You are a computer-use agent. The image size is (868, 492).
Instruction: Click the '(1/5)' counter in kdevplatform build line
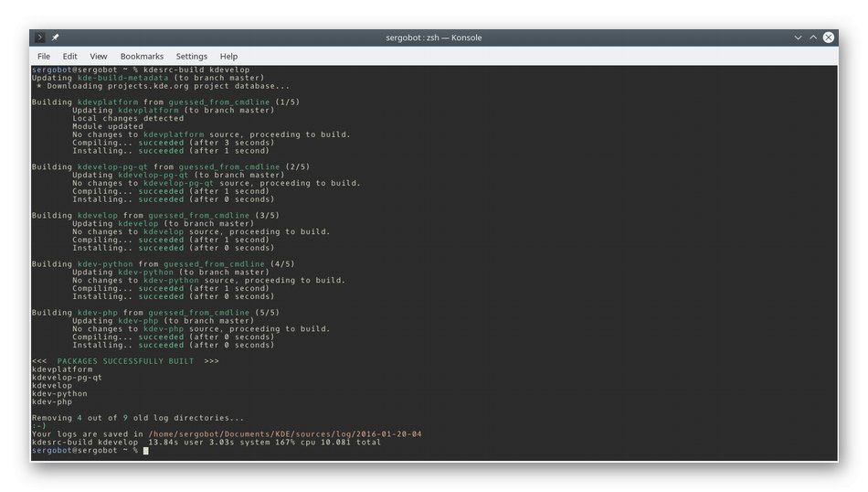click(287, 102)
